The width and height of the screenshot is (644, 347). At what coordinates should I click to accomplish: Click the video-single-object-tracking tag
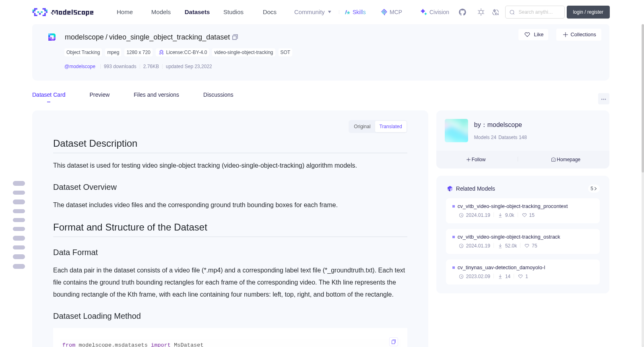coord(244,52)
